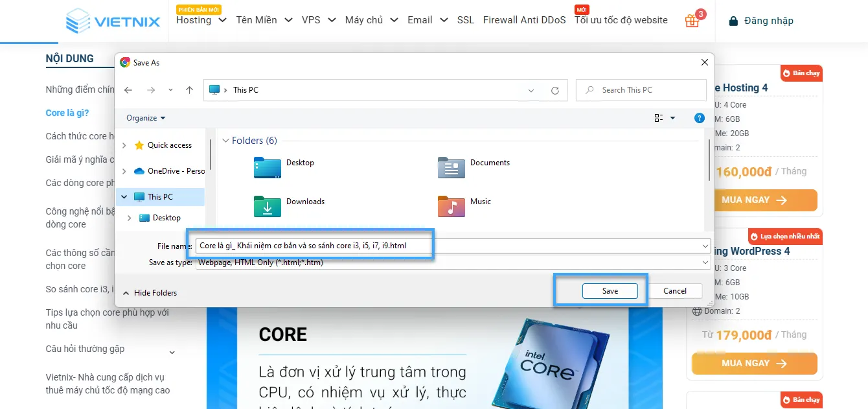Expand Desktop node under This PC
868x409 pixels.
130,218
